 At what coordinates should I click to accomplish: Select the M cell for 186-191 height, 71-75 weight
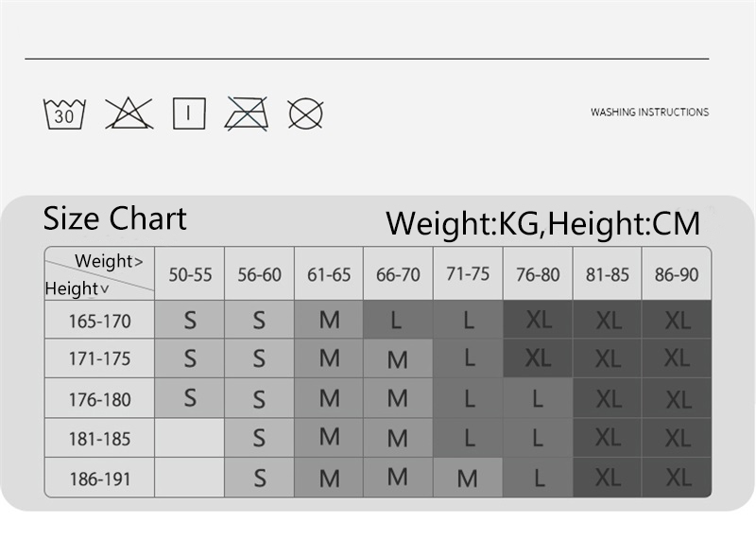point(468,479)
